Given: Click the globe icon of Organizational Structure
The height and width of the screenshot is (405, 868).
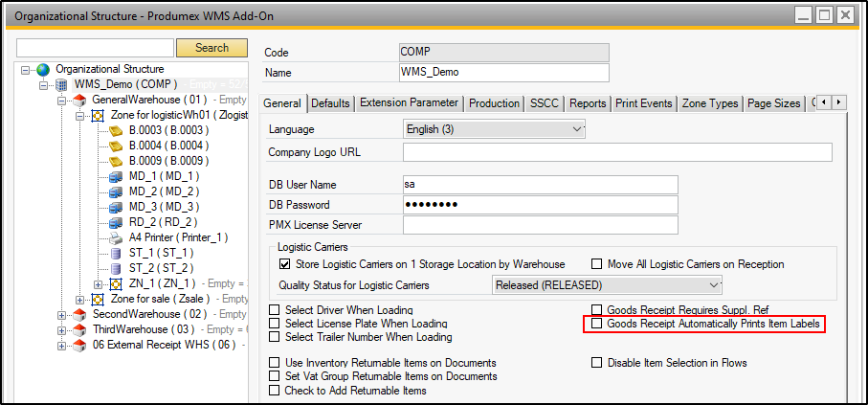Looking at the screenshot, I should (x=43, y=69).
